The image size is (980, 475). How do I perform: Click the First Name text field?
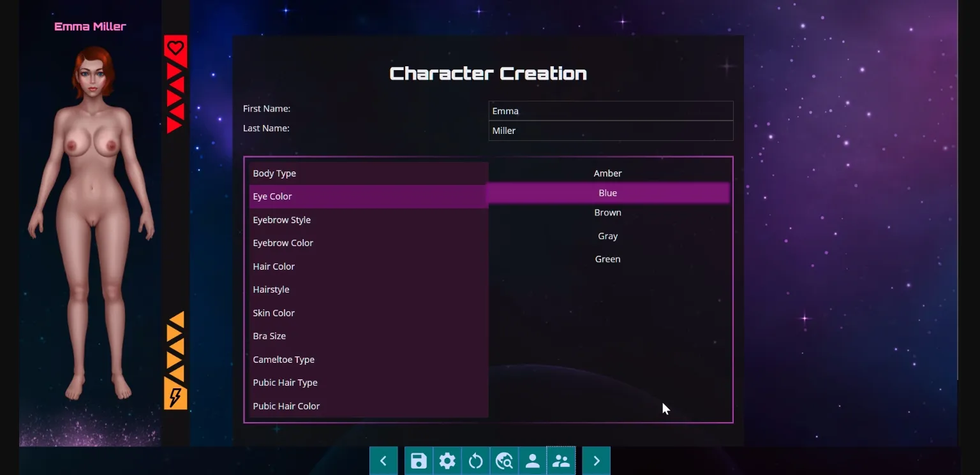coord(611,110)
